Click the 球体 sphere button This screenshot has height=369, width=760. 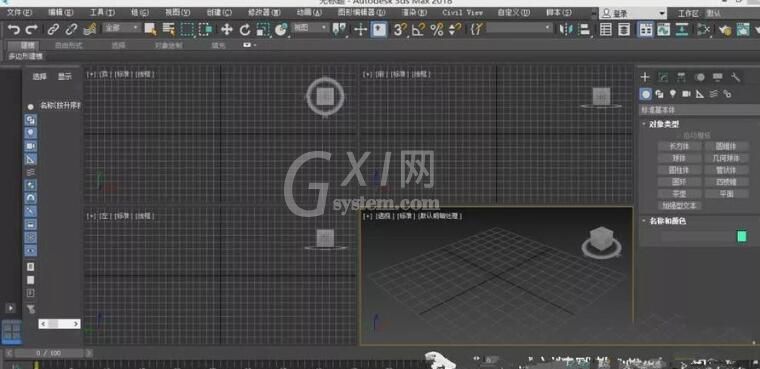pos(680,158)
